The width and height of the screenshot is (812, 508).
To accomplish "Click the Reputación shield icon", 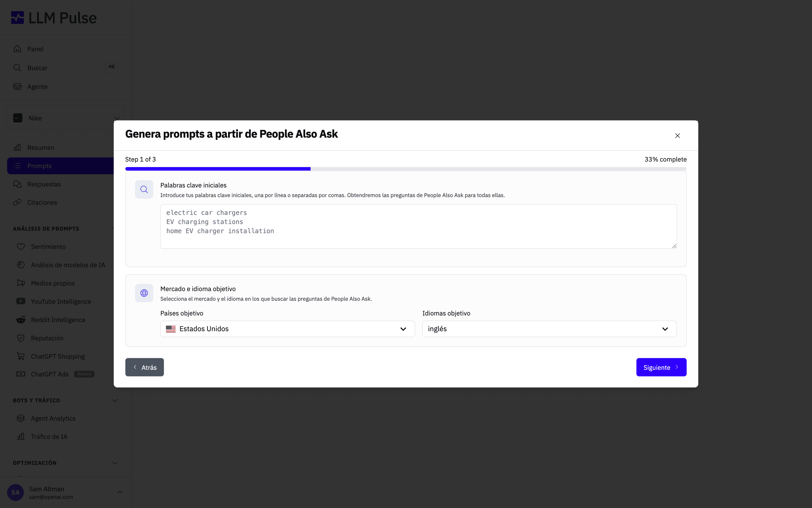I will coord(21,338).
